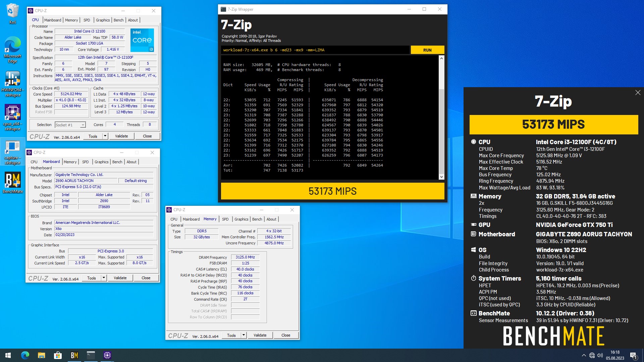The height and width of the screenshot is (362, 644).
Task: Open SPD tab in top CPU-Z window
Action: point(87,20)
